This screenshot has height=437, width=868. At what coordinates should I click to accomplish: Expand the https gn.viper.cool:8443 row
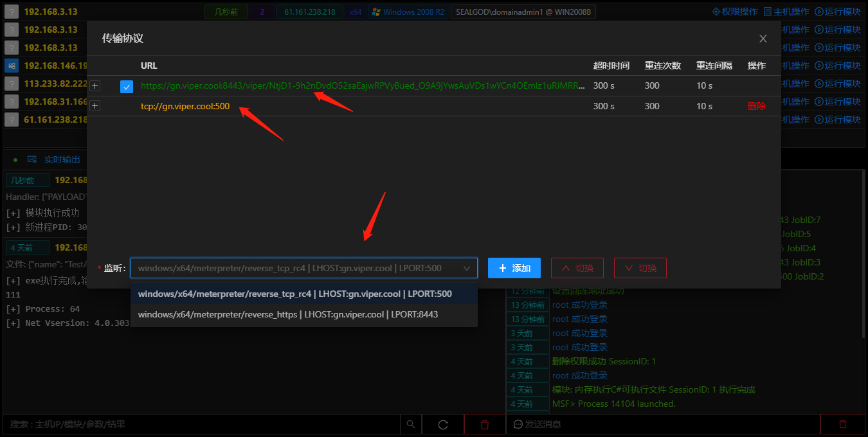pos(95,85)
